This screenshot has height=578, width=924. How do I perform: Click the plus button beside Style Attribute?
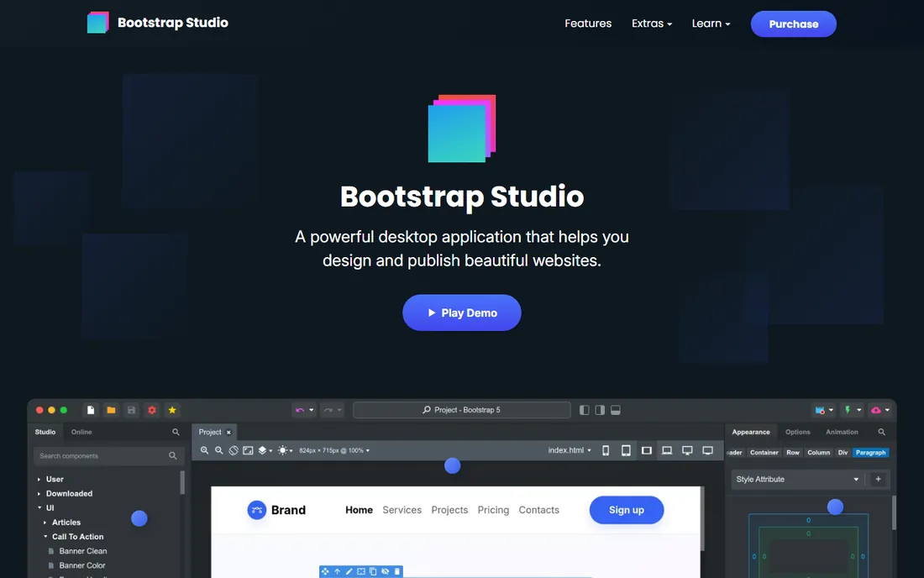pos(878,479)
